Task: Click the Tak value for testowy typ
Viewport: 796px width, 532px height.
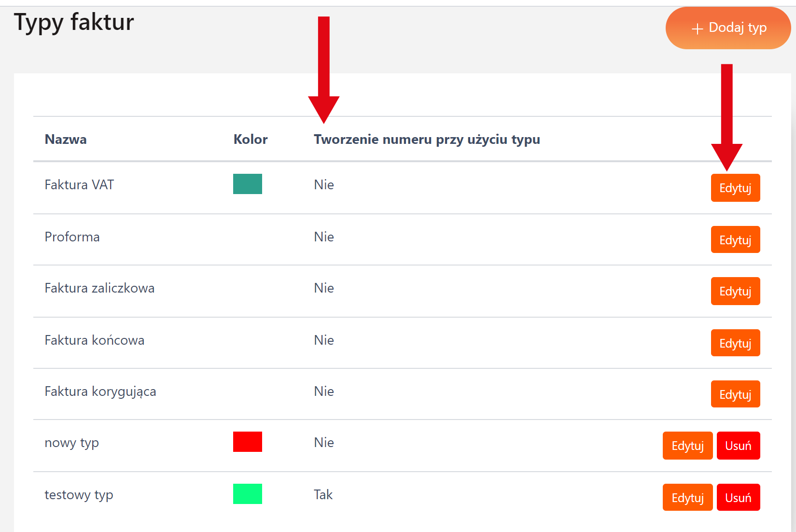Action: point(323,495)
